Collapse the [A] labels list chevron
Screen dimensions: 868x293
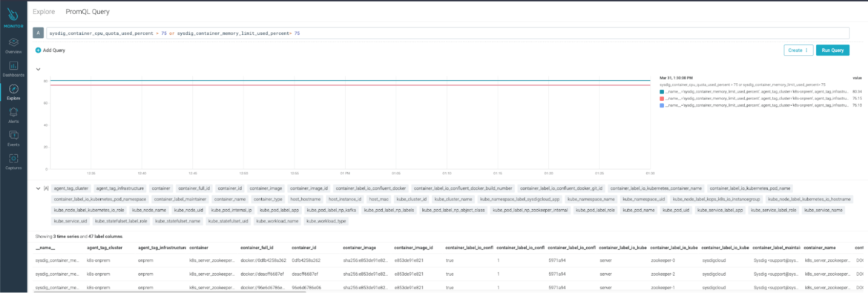click(38, 188)
